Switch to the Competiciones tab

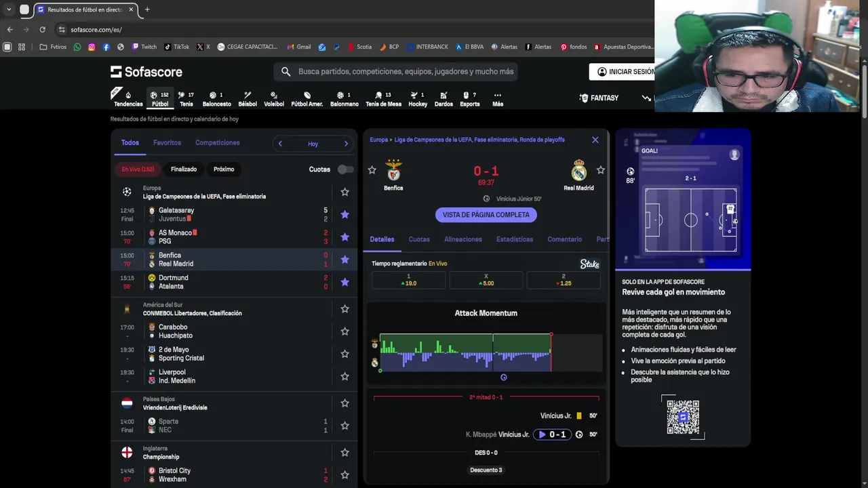click(x=218, y=143)
